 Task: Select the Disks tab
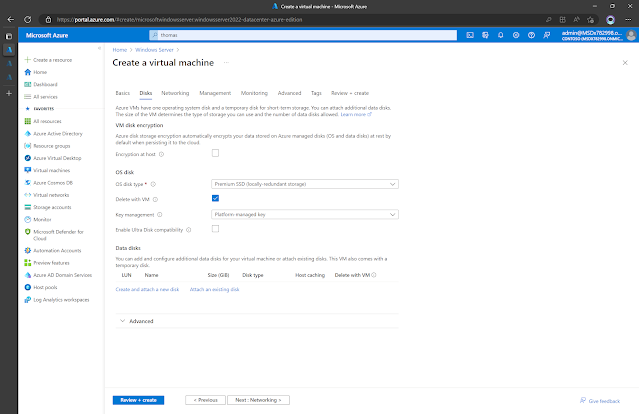pyautogui.click(x=145, y=93)
